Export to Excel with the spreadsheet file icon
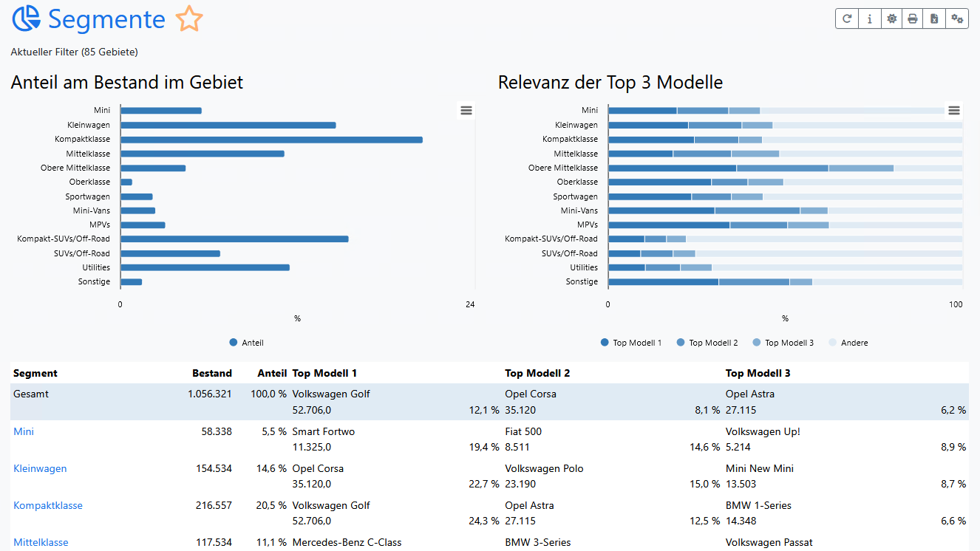Image resolution: width=980 pixels, height=551 pixels. pos(934,18)
